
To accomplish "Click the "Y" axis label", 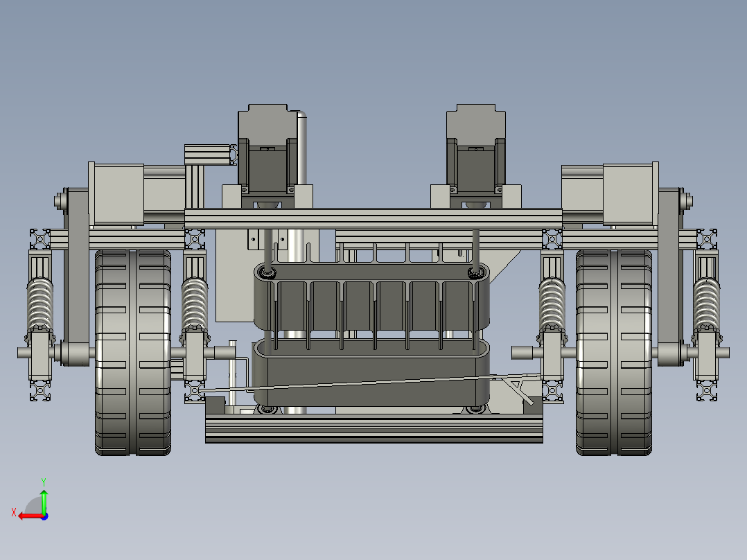I will point(44,482).
